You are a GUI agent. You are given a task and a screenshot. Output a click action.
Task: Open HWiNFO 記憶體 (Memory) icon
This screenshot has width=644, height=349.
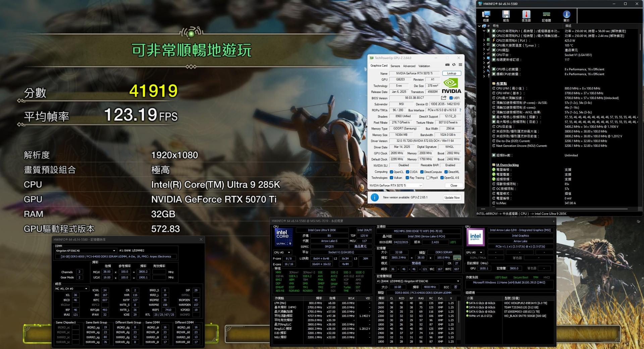click(546, 16)
